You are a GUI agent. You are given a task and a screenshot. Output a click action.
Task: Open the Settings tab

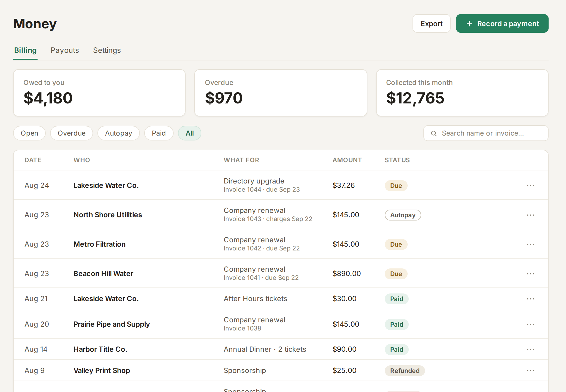107,50
